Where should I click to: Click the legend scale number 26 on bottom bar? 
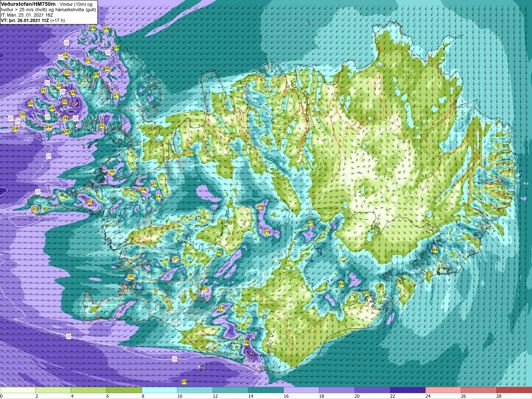[x=463, y=396]
